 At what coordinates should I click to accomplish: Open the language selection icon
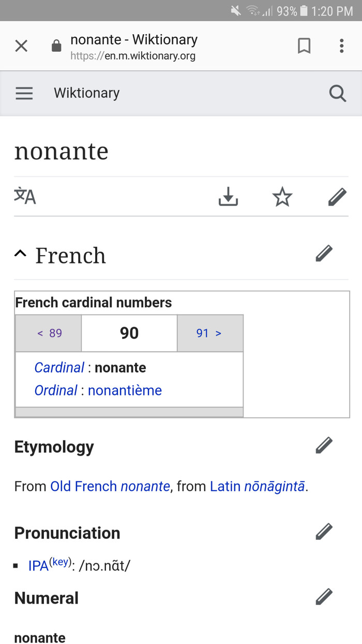(25, 196)
